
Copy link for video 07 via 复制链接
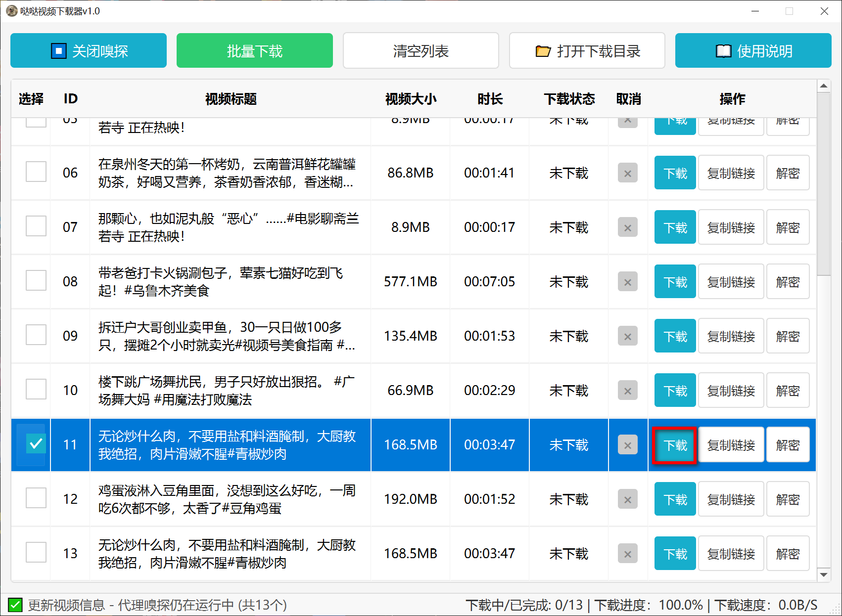point(731,227)
